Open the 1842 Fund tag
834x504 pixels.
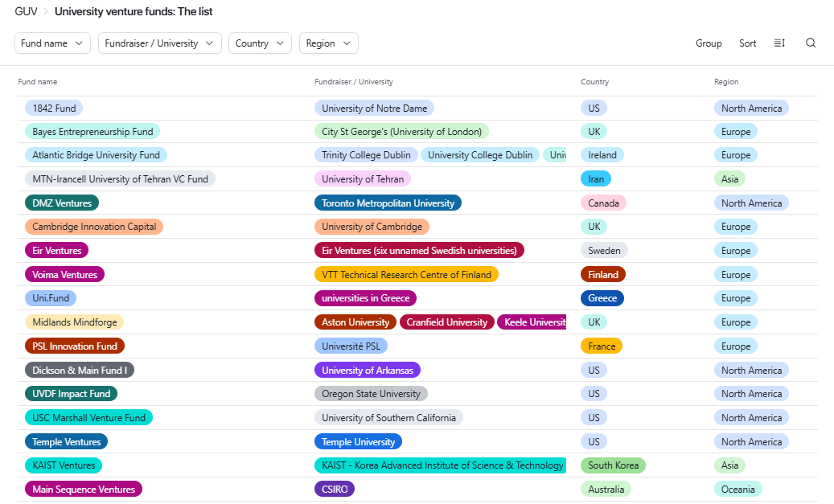pos(54,109)
